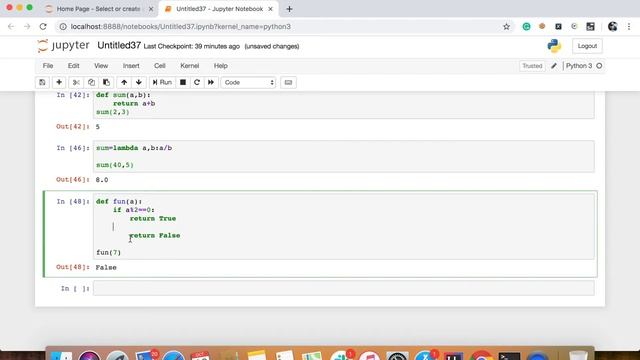Open the Cell menu
Image resolution: width=640 pixels, height=360 pixels.
pos(160,66)
